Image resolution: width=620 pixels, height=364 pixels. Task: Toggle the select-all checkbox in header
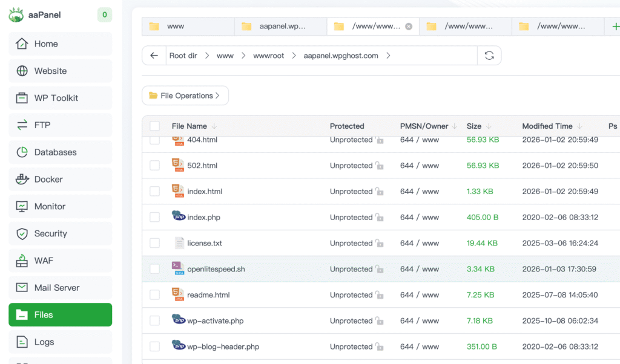point(155,126)
